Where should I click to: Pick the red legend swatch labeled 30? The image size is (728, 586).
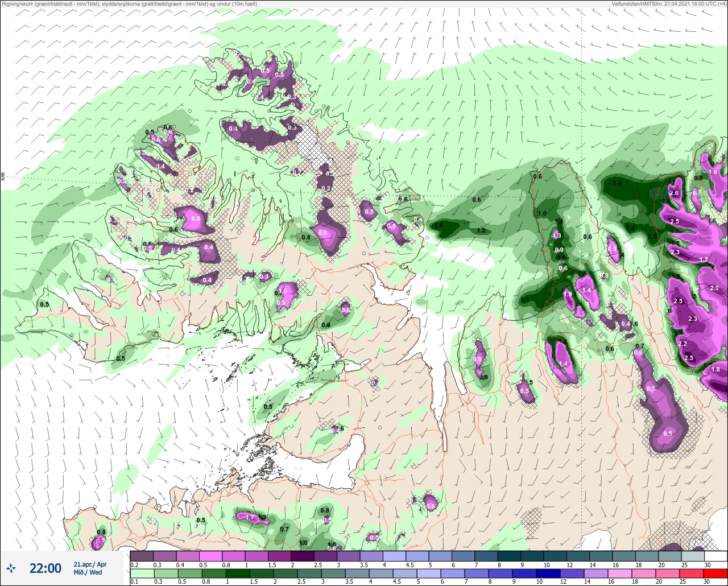click(715, 572)
